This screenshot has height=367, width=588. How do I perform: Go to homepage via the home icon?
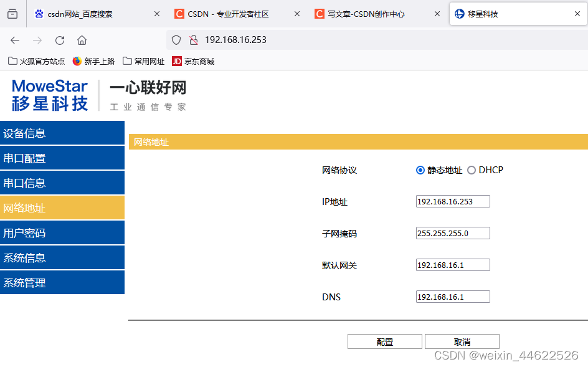(x=82, y=40)
